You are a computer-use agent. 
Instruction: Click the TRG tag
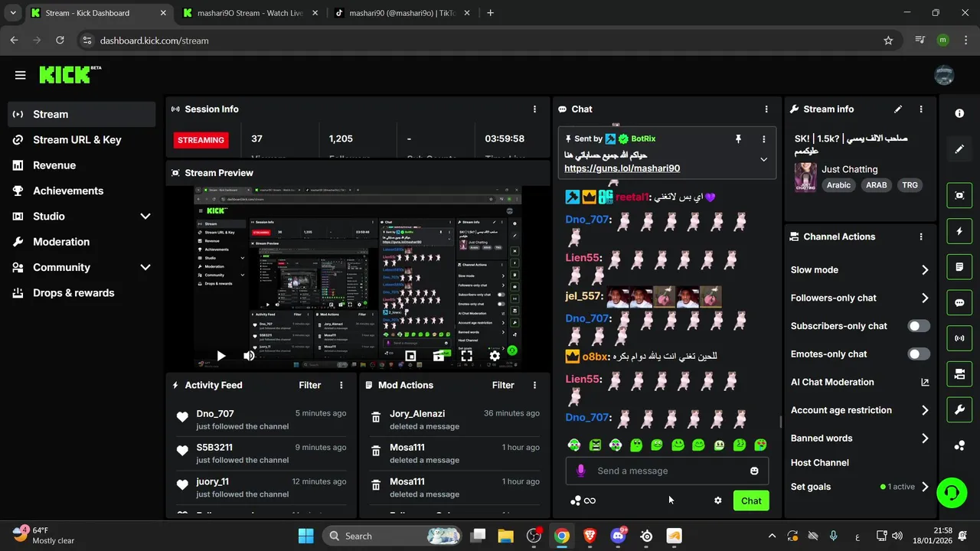[x=910, y=185]
